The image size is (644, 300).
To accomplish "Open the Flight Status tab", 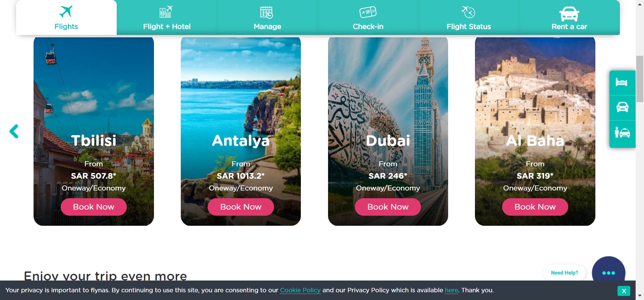I will click(469, 17).
